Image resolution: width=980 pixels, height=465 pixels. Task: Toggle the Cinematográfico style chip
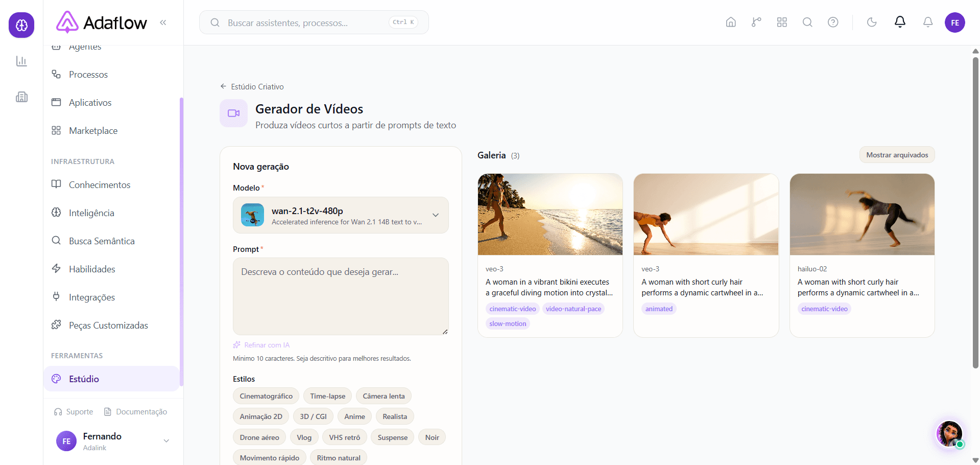point(266,396)
